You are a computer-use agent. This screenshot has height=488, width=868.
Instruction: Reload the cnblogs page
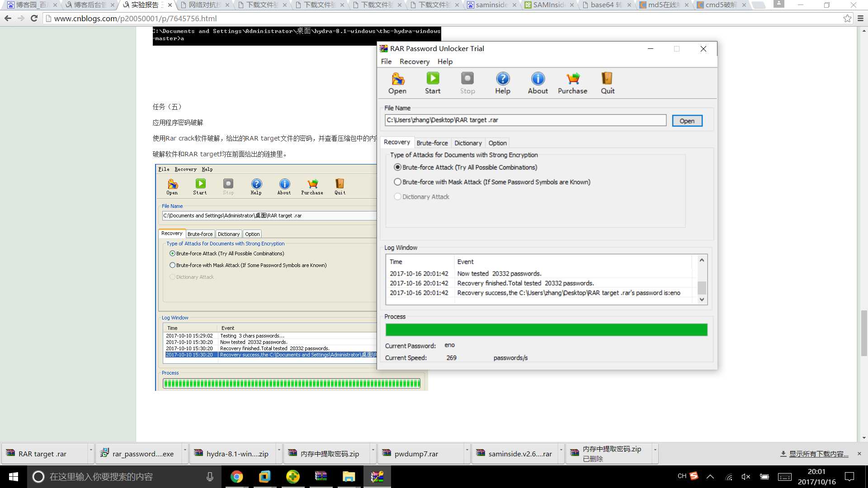(34, 19)
